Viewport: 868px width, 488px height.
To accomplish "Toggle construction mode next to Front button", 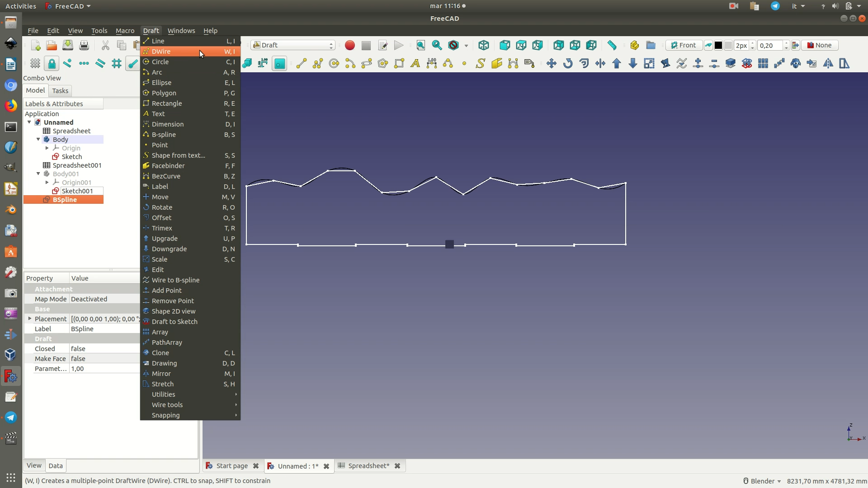I will click(708, 45).
